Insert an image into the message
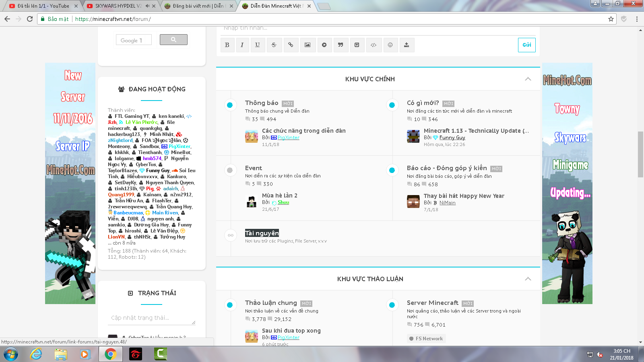644x362 pixels. pyautogui.click(x=308, y=45)
